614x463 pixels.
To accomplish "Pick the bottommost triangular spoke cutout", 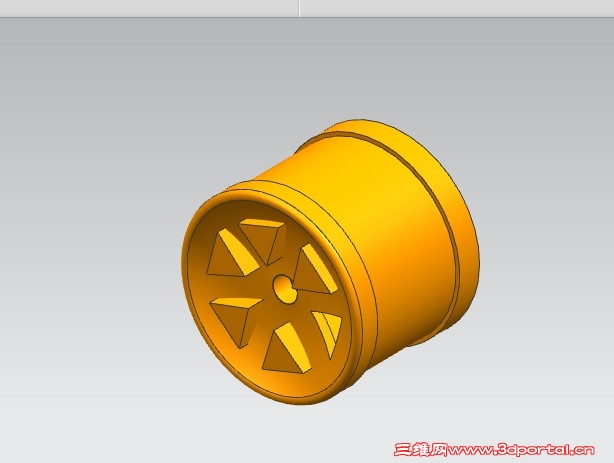I will click(x=287, y=348).
